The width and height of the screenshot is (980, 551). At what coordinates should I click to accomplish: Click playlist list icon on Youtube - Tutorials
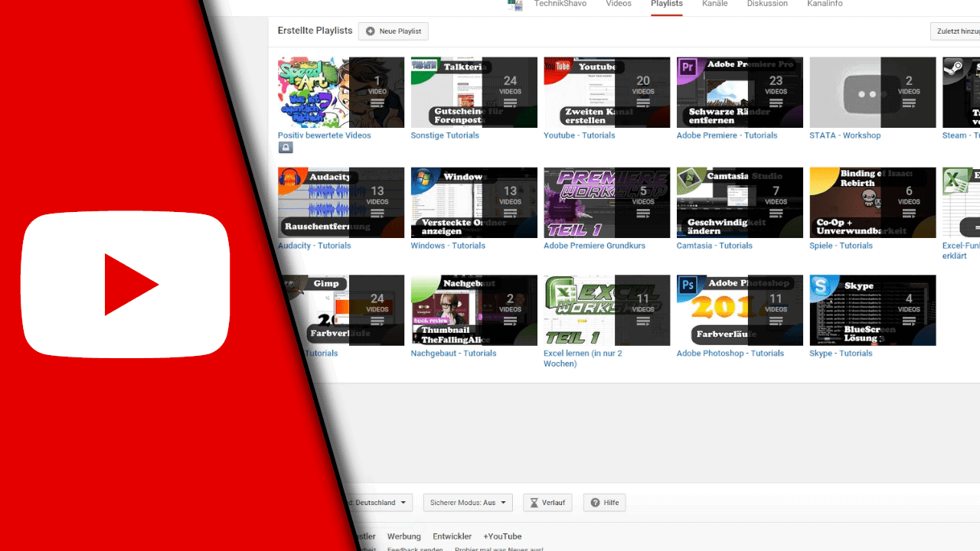pos(643,103)
